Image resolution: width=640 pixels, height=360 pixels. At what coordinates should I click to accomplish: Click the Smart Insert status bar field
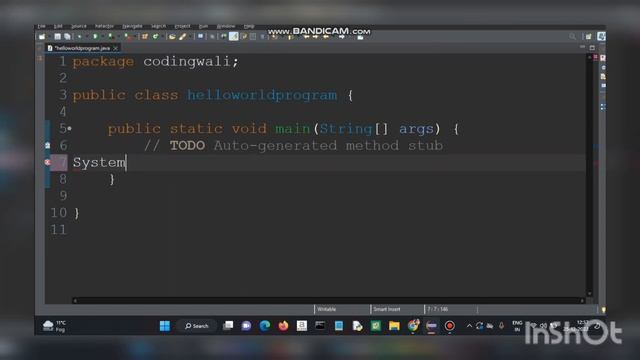(397, 309)
